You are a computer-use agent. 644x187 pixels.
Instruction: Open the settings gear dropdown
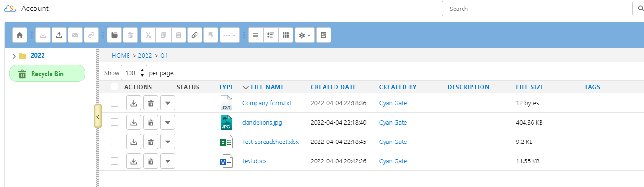(305, 35)
